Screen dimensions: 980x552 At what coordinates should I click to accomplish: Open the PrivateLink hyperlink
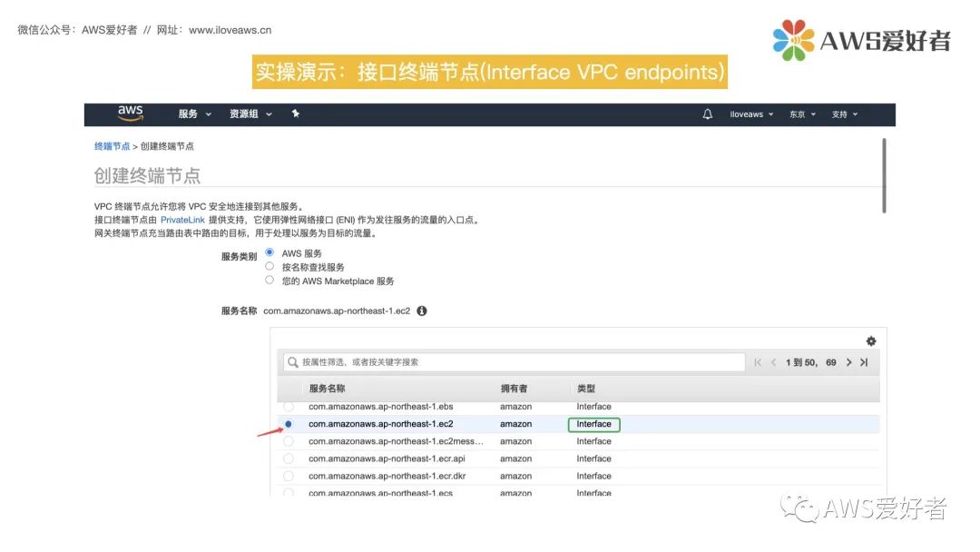[182, 220]
